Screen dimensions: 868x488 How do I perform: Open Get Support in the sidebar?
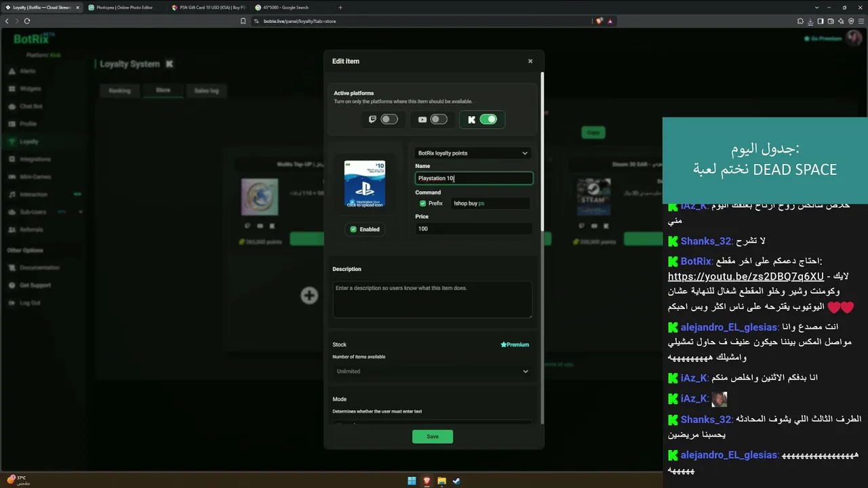tap(35, 285)
